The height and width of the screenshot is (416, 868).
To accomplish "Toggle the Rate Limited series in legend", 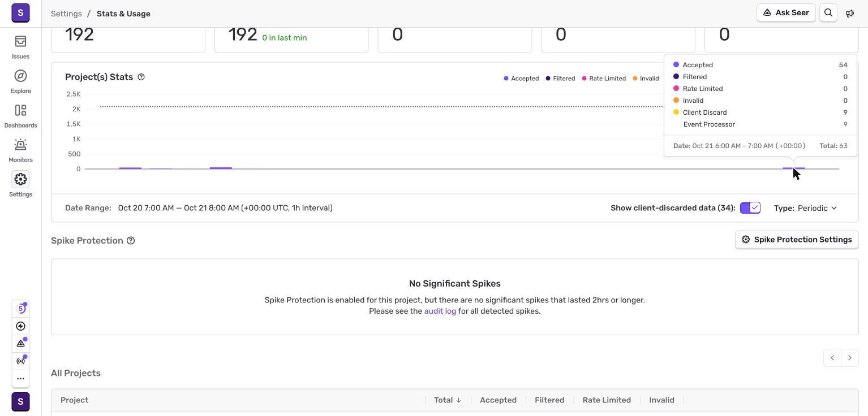I will pyautogui.click(x=604, y=79).
